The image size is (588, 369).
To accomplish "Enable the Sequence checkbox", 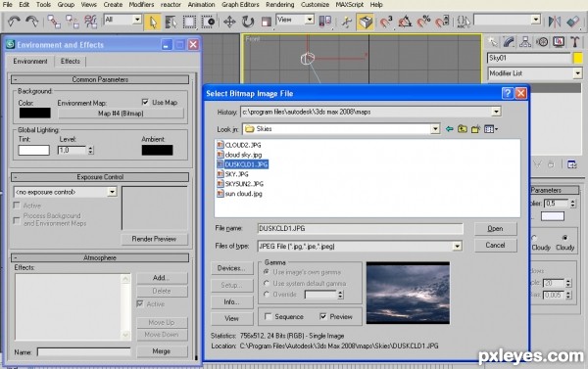I will [269, 316].
